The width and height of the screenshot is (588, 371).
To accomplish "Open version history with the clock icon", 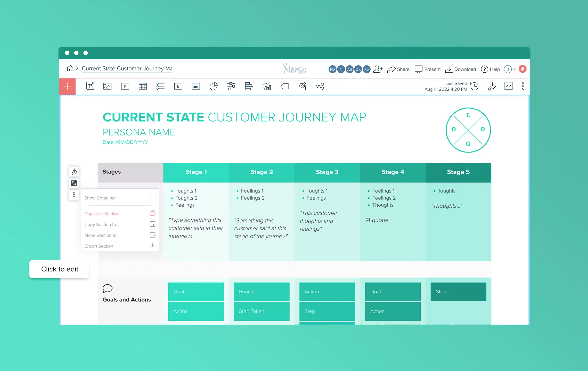I will (475, 86).
